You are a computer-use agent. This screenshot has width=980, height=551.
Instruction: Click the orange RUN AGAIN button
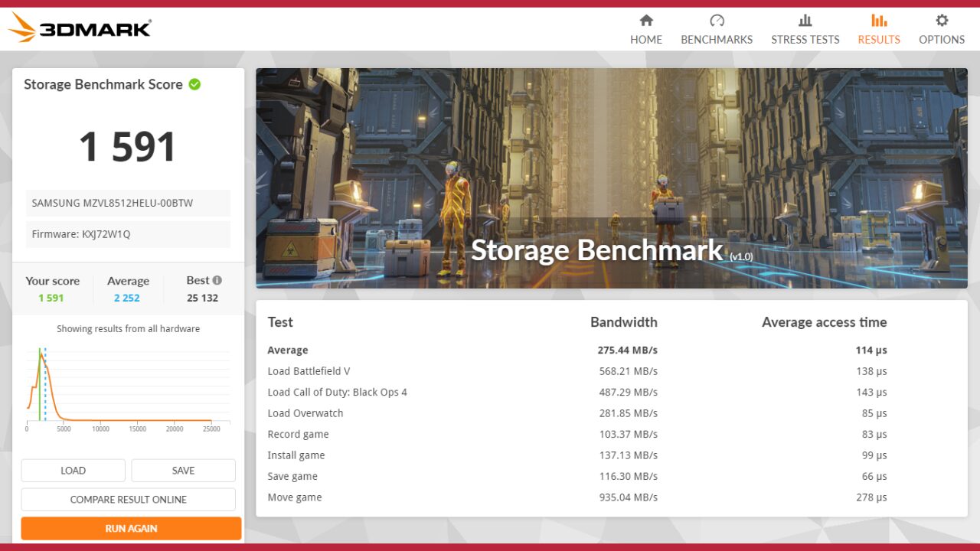pos(131,529)
